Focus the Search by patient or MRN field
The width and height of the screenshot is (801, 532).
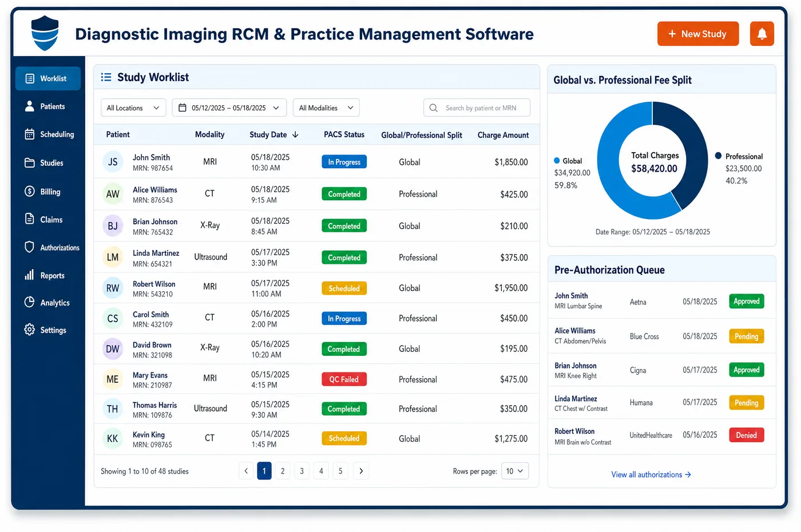pos(477,108)
